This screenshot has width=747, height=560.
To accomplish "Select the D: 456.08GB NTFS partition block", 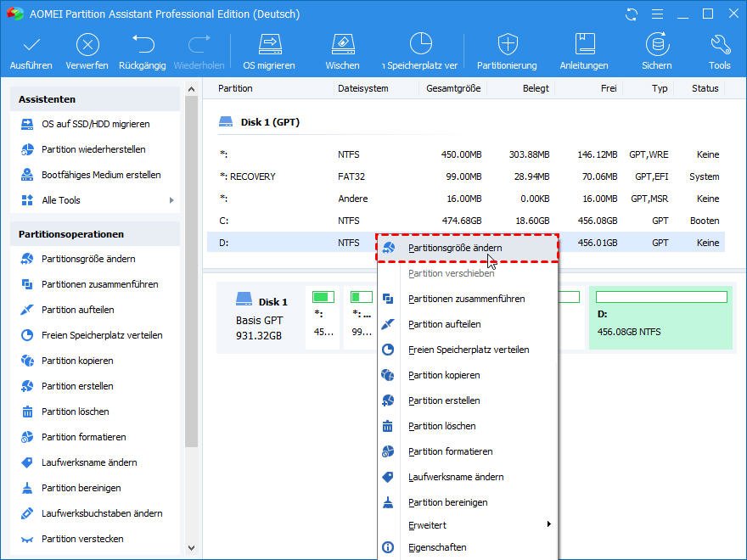I will pyautogui.click(x=660, y=317).
